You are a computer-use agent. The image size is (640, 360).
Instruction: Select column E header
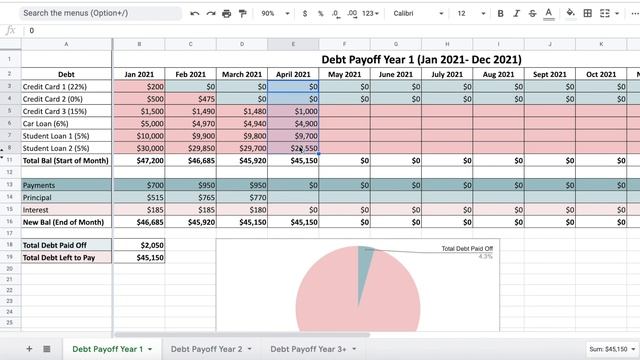[x=293, y=44]
